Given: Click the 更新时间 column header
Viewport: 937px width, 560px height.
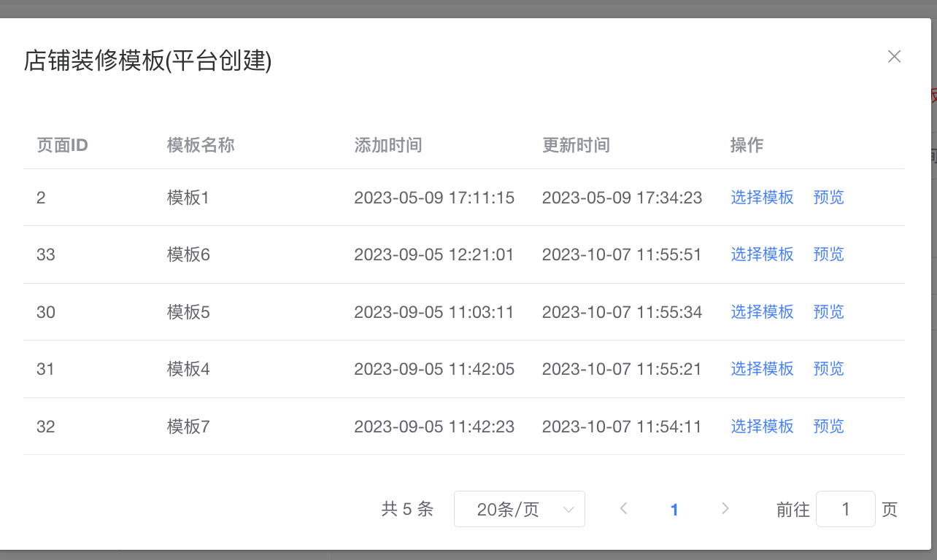Looking at the screenshot, I should [x=576, y=145].
